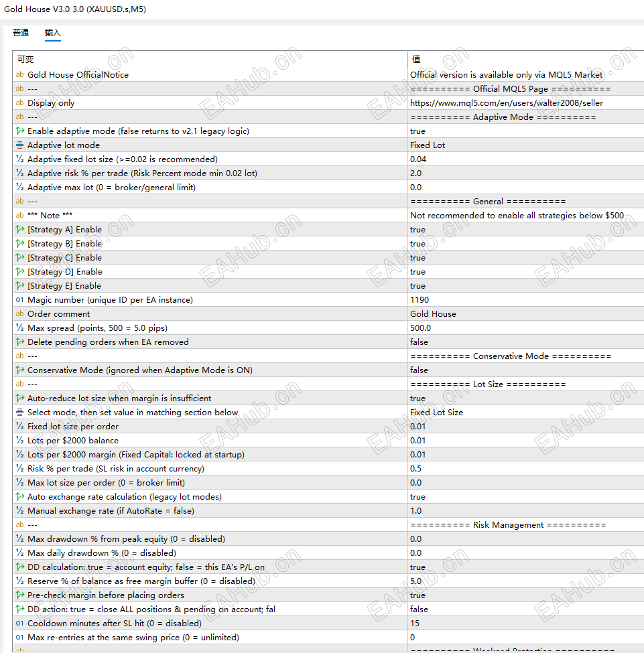The image size is (644, 653).
Task: Open the Adaptive lot mode Fixed Lot dropdown
Action: 525,145
